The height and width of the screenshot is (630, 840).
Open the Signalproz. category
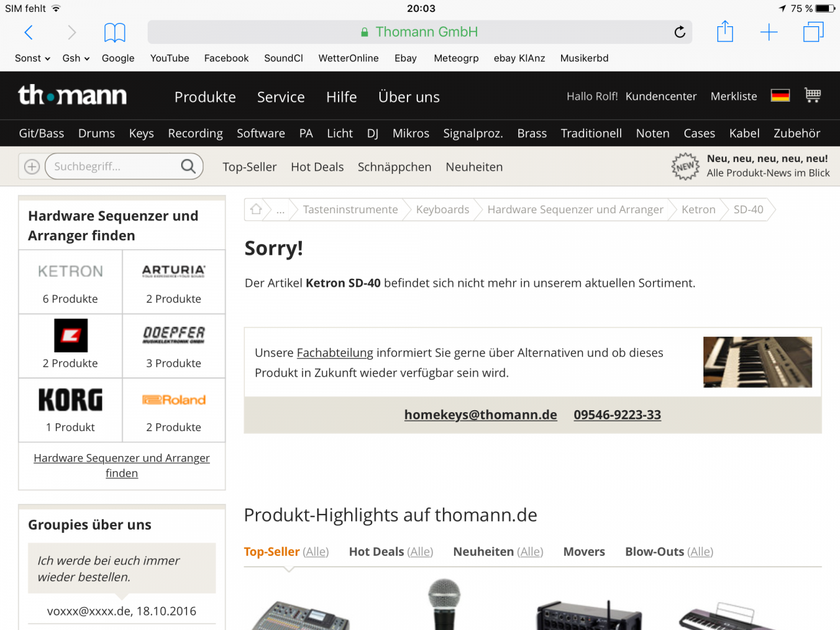point(473,133)
